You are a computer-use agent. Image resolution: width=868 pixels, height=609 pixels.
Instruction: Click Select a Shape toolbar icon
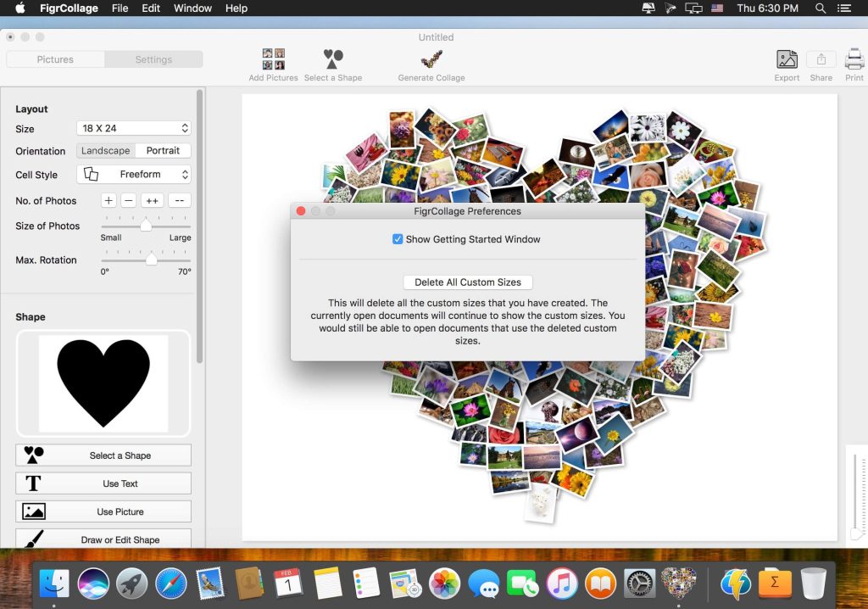pos(333,59)
